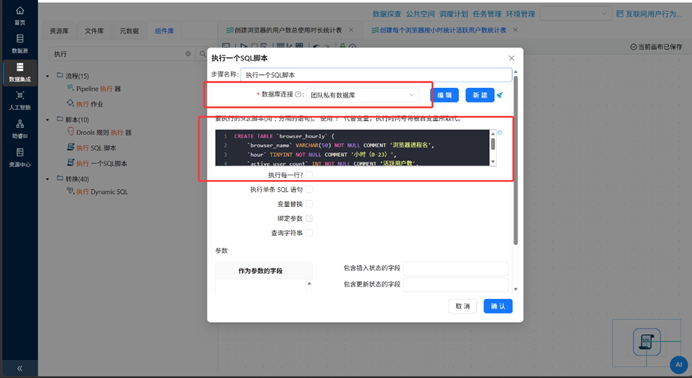Go to 首页 in the sidebar
Image resolution: width=692 pixels, height=378 pixels.
[x=19, y=15]
